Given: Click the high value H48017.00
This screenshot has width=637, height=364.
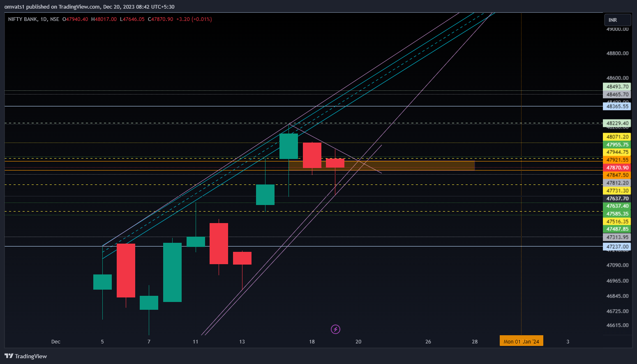Looking at the screenshot, I should point(104,19).
